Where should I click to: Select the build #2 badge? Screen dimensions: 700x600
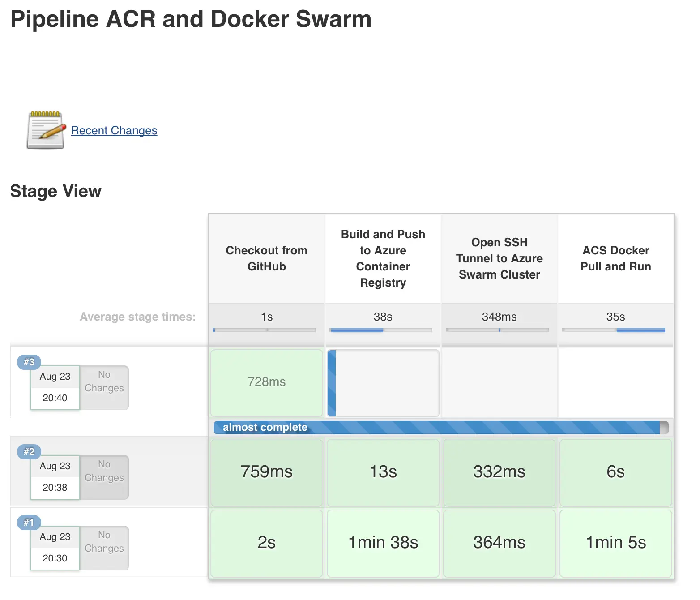point(28,451)
